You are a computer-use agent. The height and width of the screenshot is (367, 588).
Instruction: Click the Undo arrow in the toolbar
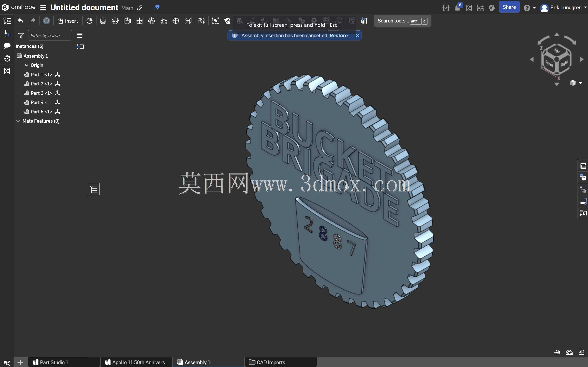pos(20,21)
